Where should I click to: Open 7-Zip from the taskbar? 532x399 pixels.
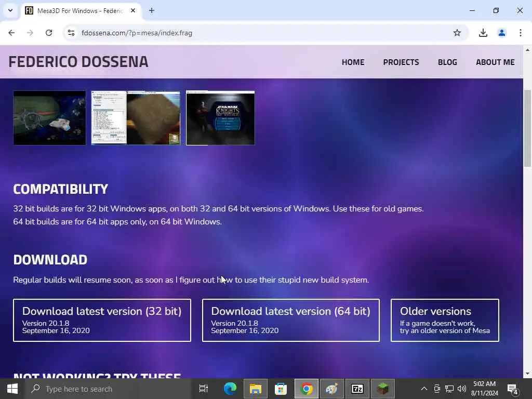pos(357,389)
